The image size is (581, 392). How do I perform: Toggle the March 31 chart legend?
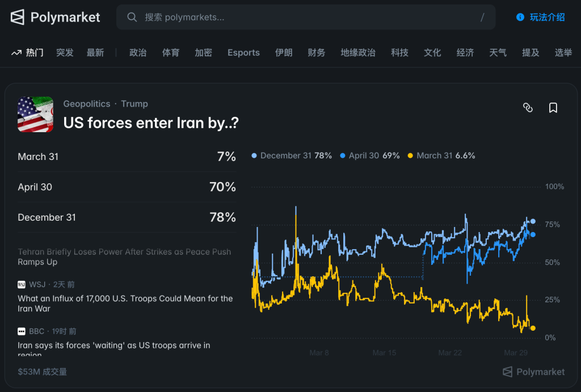(441, 155)
